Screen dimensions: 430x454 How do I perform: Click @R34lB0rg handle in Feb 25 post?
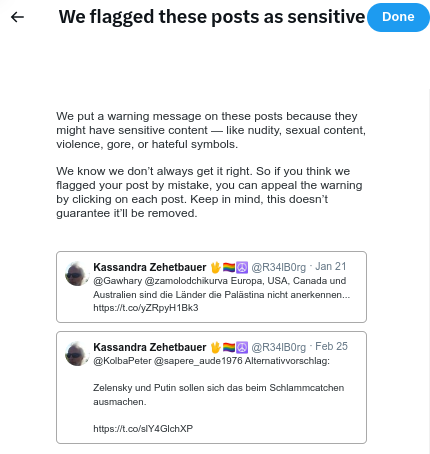[278, 347]
